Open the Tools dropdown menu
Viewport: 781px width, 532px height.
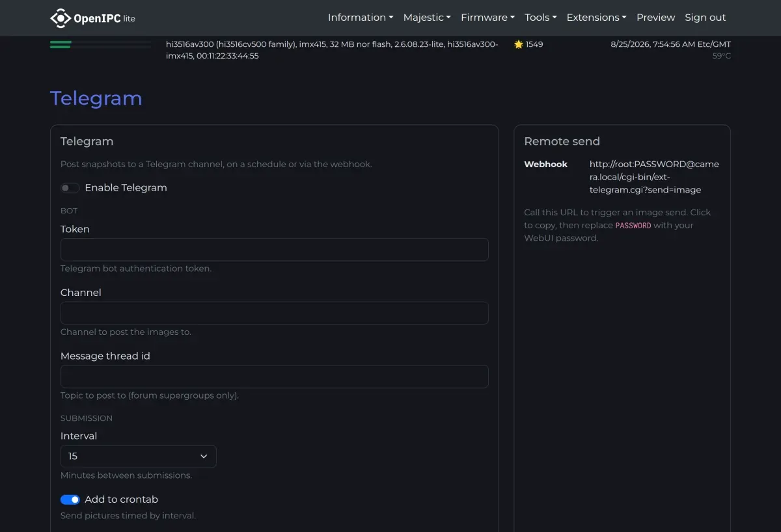click(540, 18)
